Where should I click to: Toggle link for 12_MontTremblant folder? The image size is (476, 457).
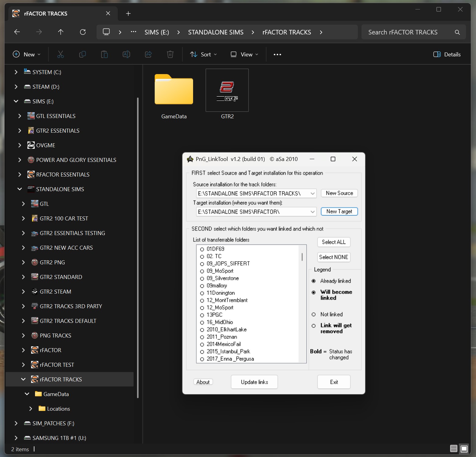tap(202, 300)
